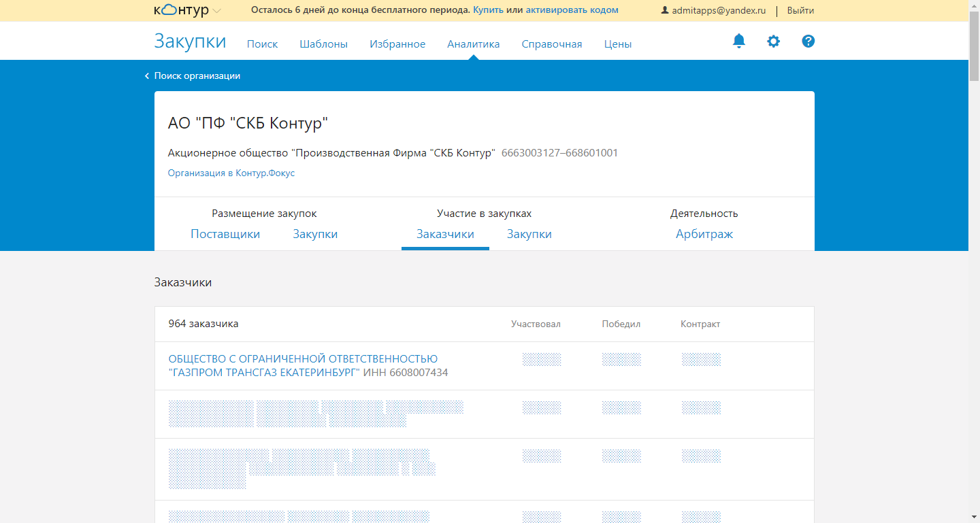The image size is (980, 523).
Task: Open the Цены page
Action: 617,44
